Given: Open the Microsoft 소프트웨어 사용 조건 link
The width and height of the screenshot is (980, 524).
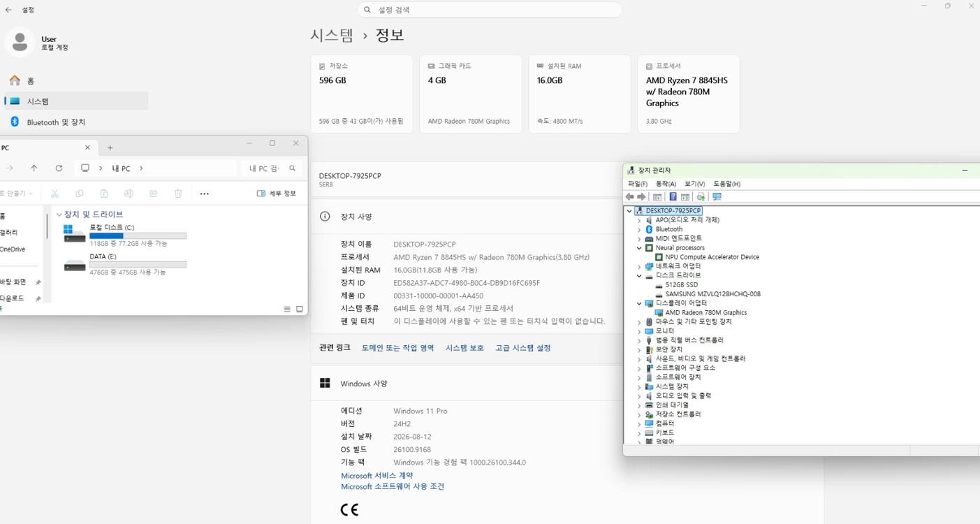Looking at the screenshot, I should pyautogui.click(x=393, y=487).
